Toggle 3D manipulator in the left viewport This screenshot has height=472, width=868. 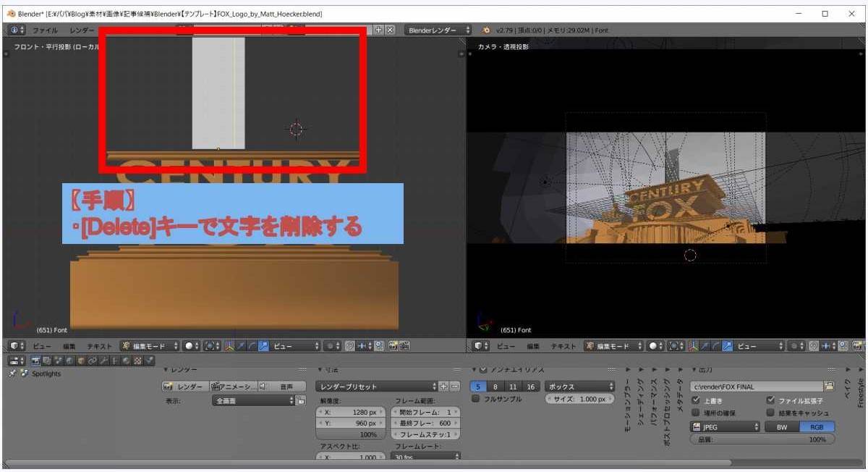click(229, 346)
